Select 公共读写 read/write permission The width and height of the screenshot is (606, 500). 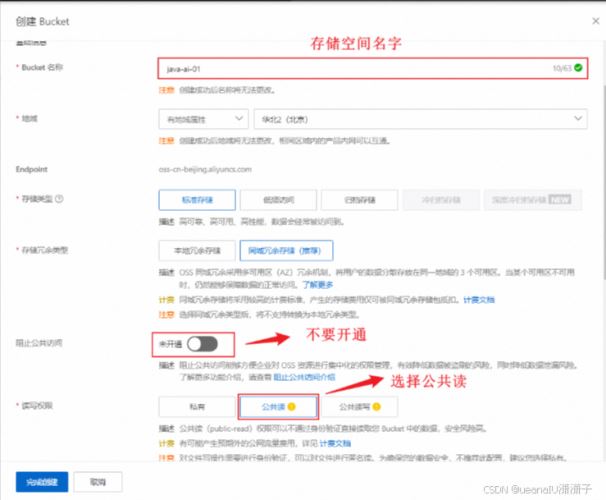359,406
